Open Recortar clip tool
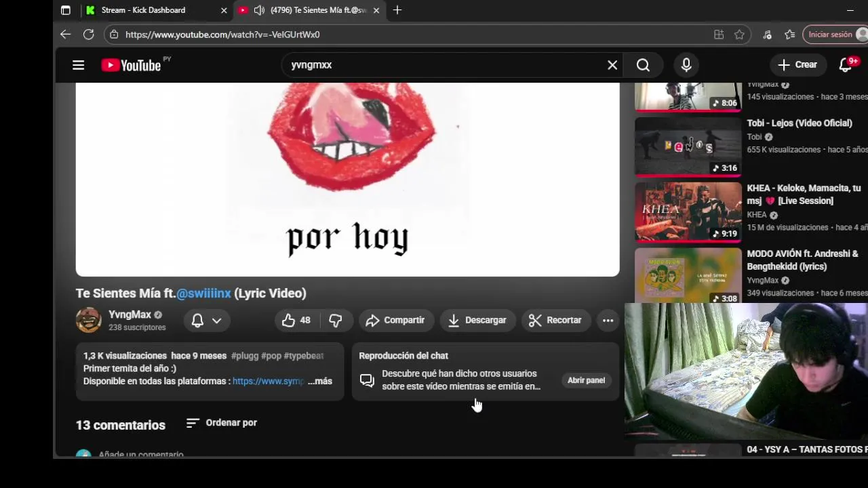 pos(555,321)
